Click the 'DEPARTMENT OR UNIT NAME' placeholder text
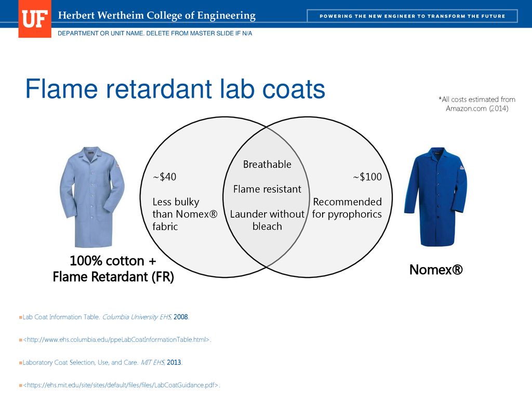532x399 pixels. coord(155,33)
